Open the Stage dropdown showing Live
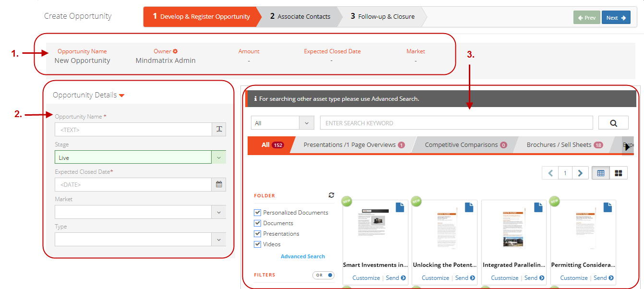The width and height of the screenshot is (644, 289). pos(218,157)
